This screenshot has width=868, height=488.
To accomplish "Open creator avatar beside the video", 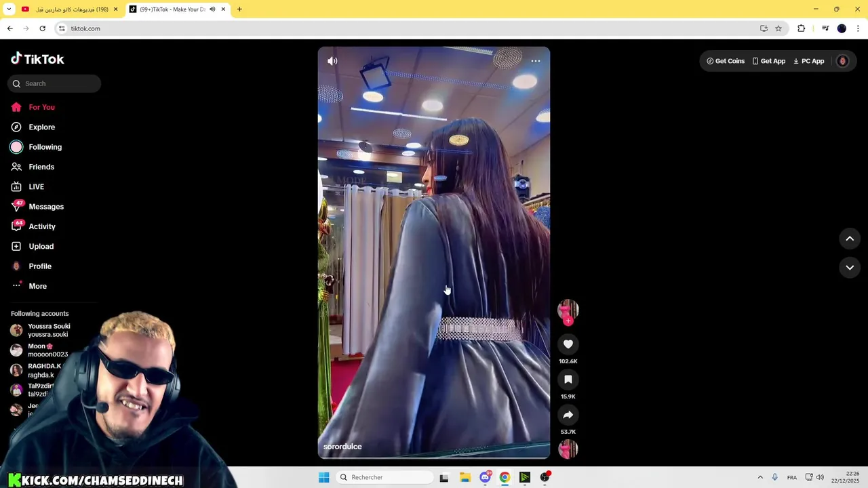I will pos(568,310).
